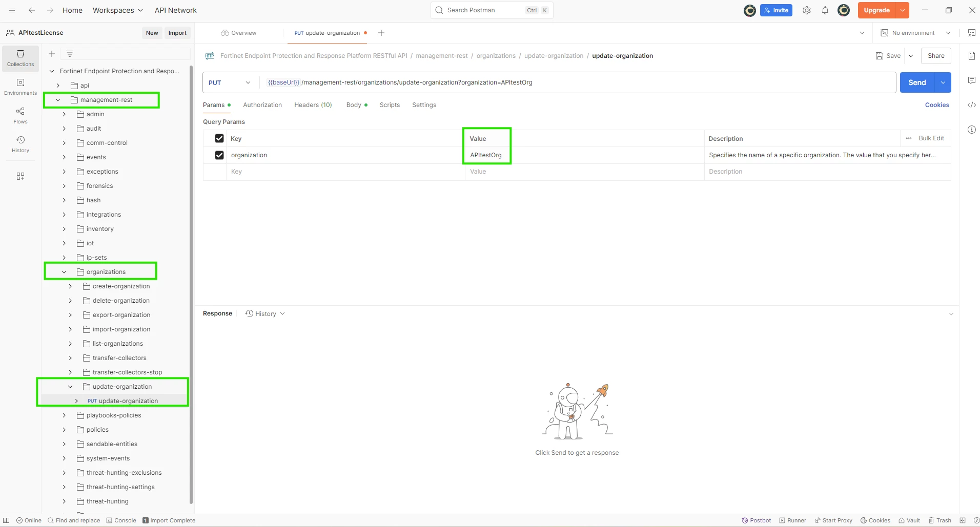Click the Invite button
The height and width of the screenshot is (527, 980).
pos(776,10)
